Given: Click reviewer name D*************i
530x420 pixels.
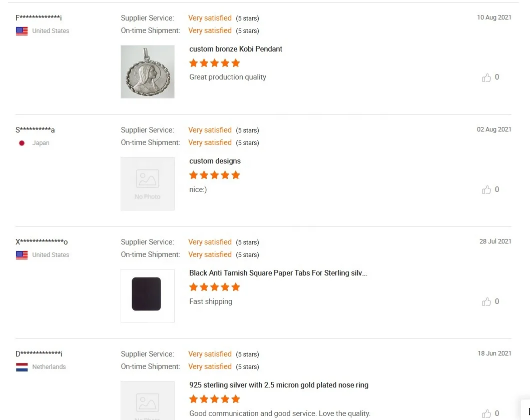Looking at the screenshot, I should click(39, 354).
